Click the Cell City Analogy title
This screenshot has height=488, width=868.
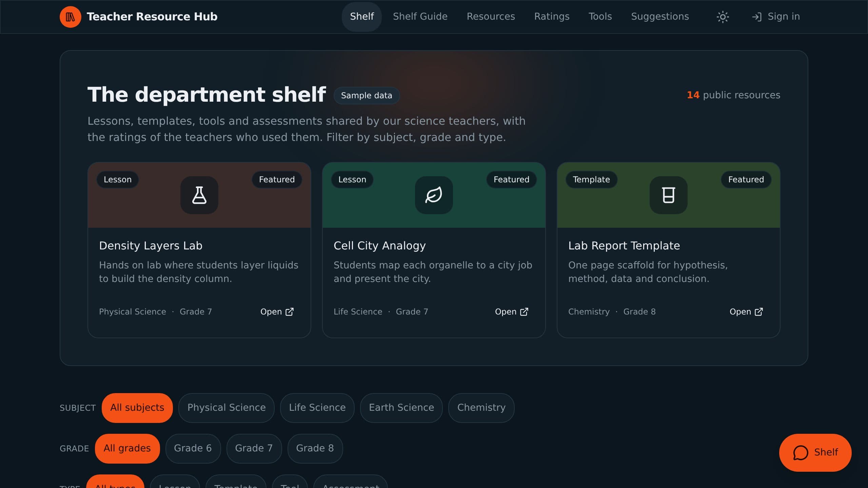pyautogui.click(x=379, y=246)
